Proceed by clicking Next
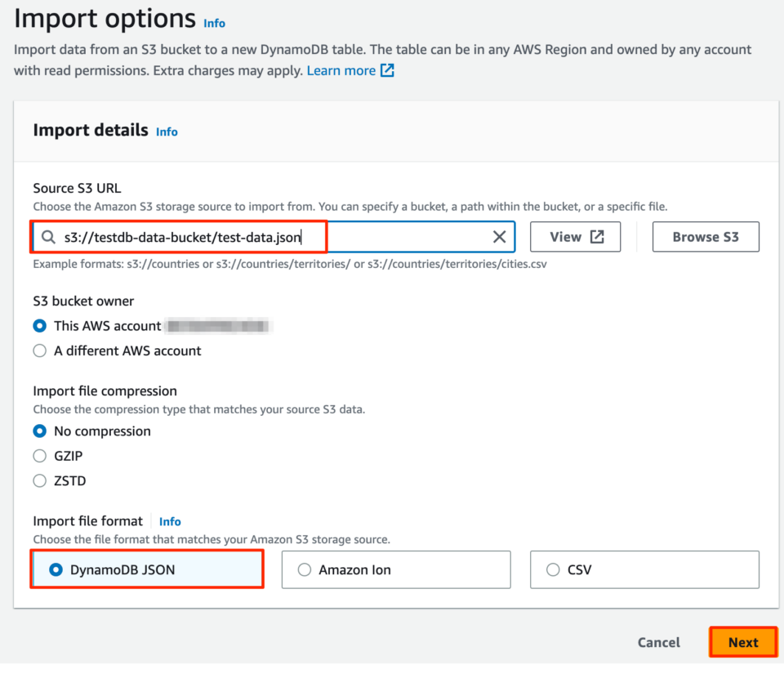This screenshot has width=784, height=683. pyautogui.click(x=742, y=642)
